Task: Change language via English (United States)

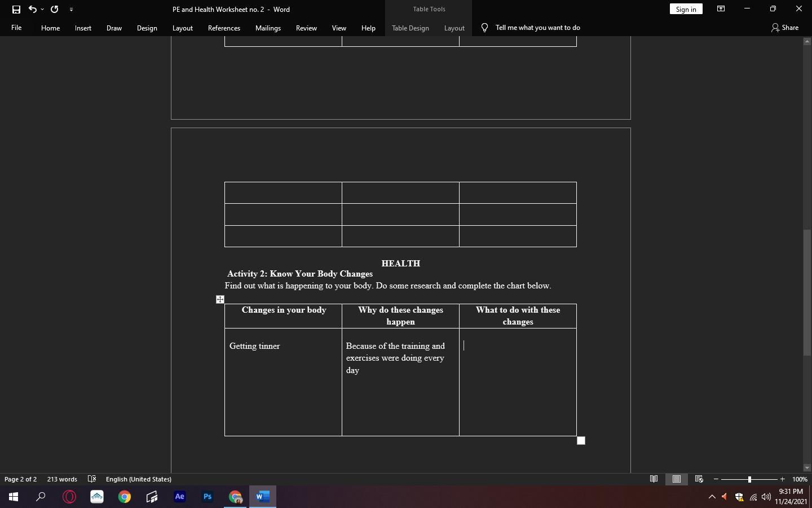Action: click(139, 479)
